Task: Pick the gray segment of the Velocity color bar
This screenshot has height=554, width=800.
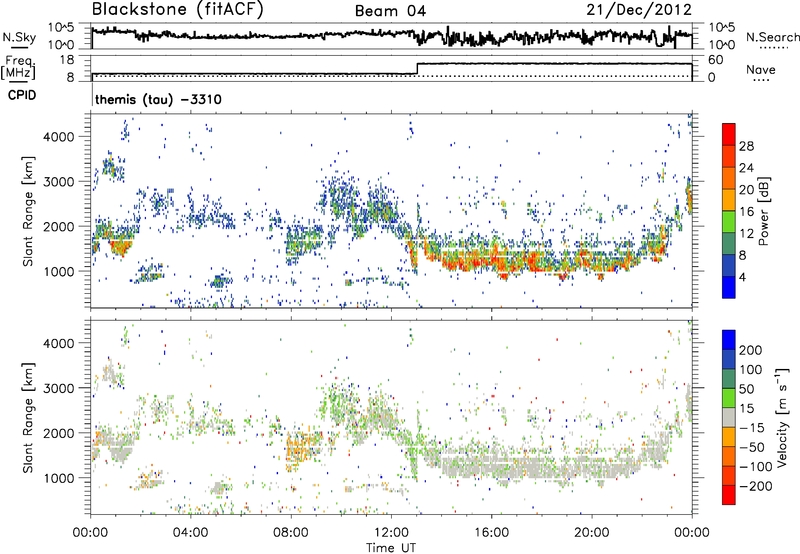Action: click(729, 417)
